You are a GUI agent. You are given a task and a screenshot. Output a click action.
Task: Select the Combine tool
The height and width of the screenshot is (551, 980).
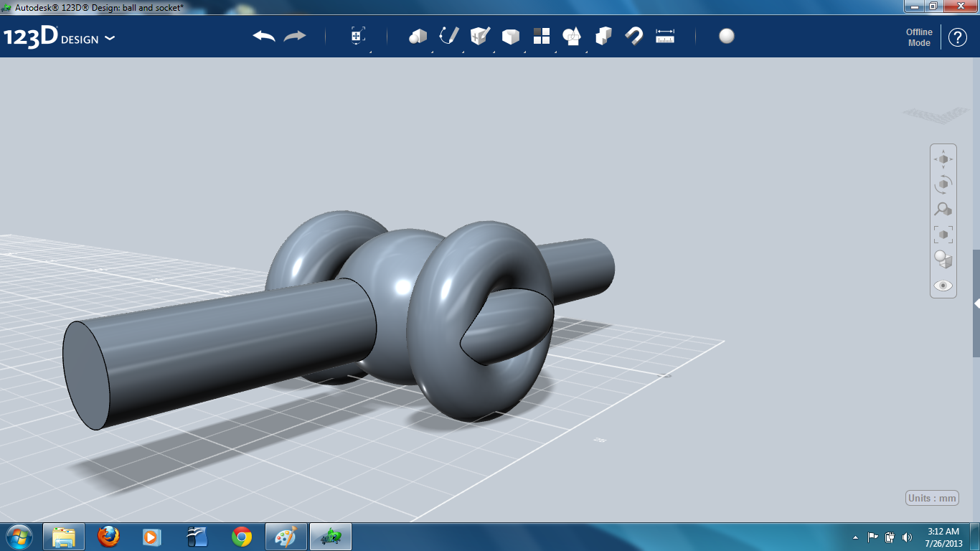pyautogui.click(x=603, y=36)
